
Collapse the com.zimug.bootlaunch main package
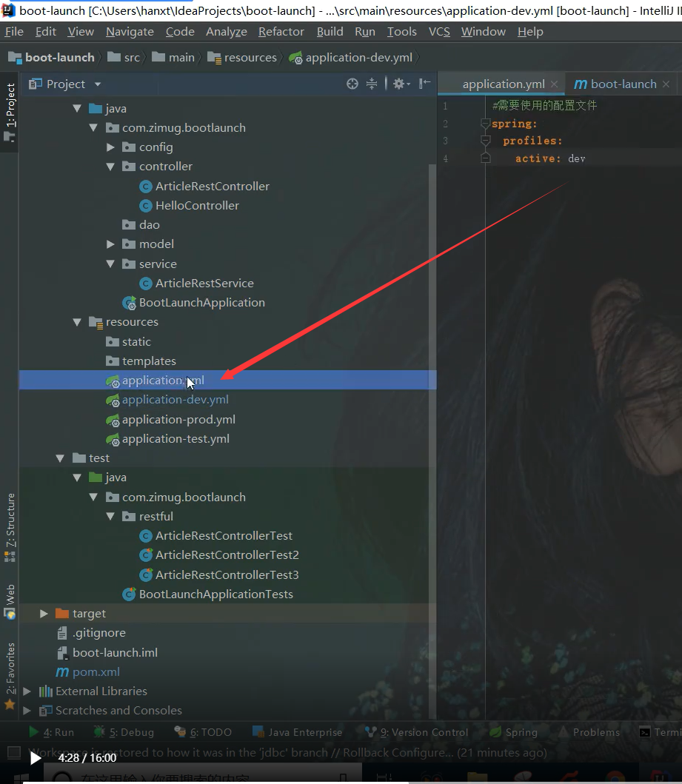[x=93, y=128]
